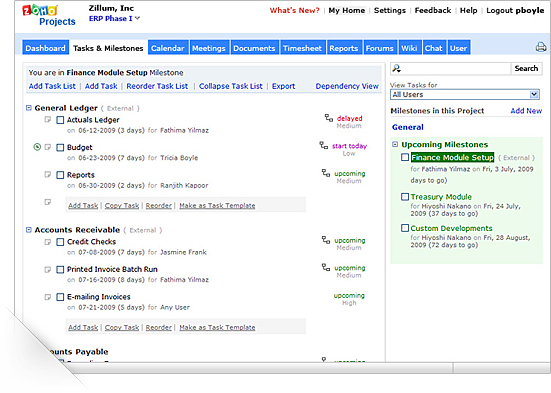The height and width of the screenshot is (393, 551).
Task: Click the printer icon
Action: point(541,47)
